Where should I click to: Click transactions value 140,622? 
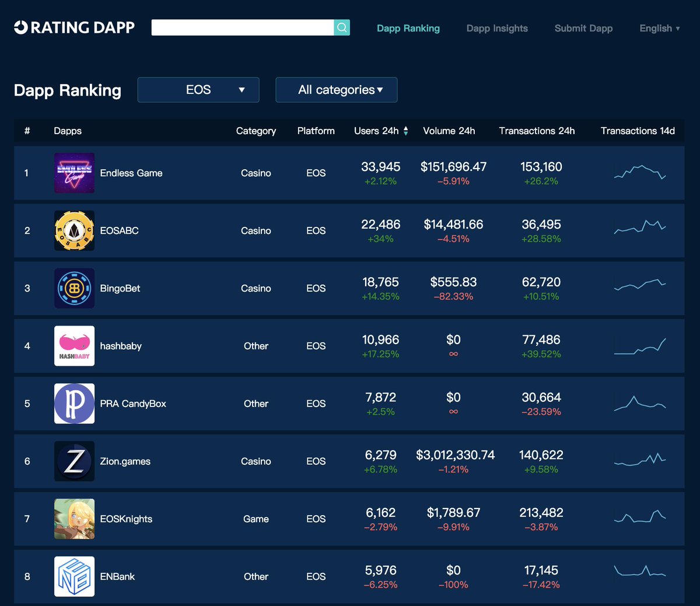(x=541, y=455)
